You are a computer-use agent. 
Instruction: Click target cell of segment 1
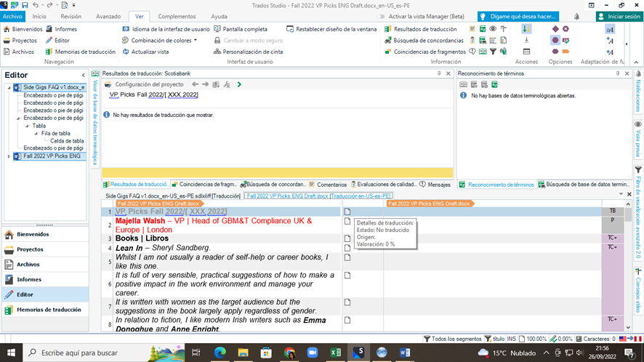(492, 212)
